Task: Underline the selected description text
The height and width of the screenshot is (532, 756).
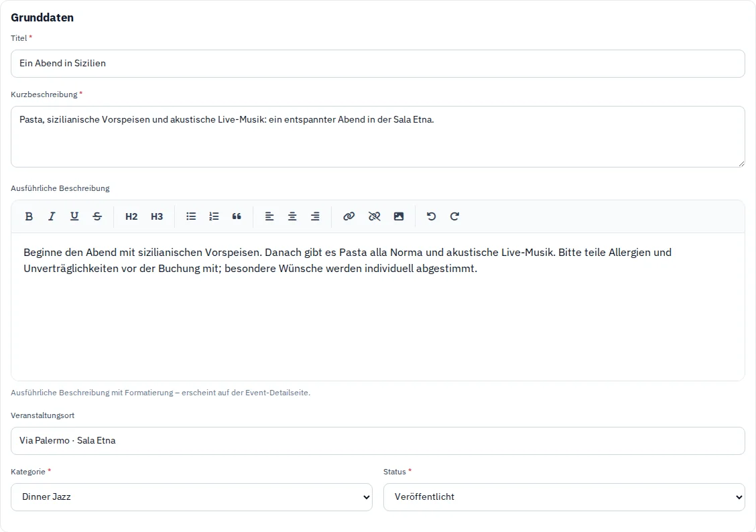Action: click(74, 216)
